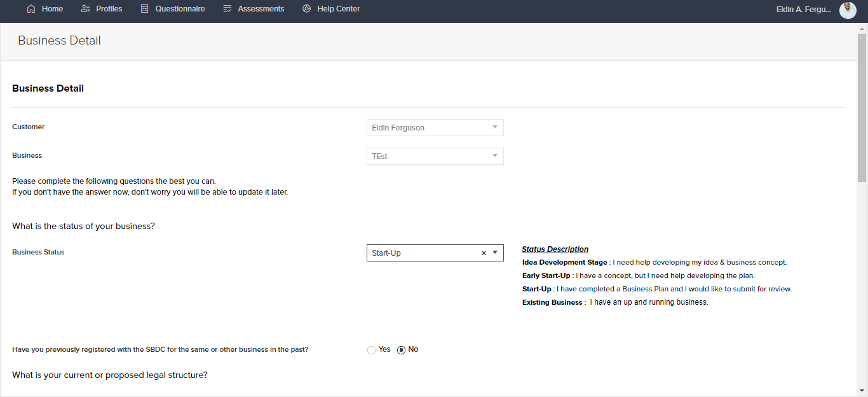
Task: Click the Business Status Start-Up field
Action: [435, 253]
